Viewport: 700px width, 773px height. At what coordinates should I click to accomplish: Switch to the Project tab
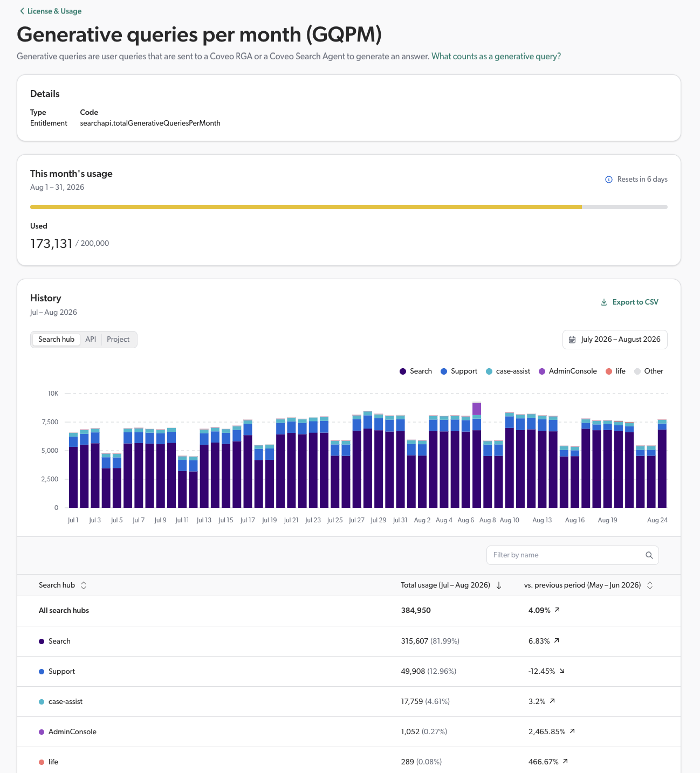118,340
